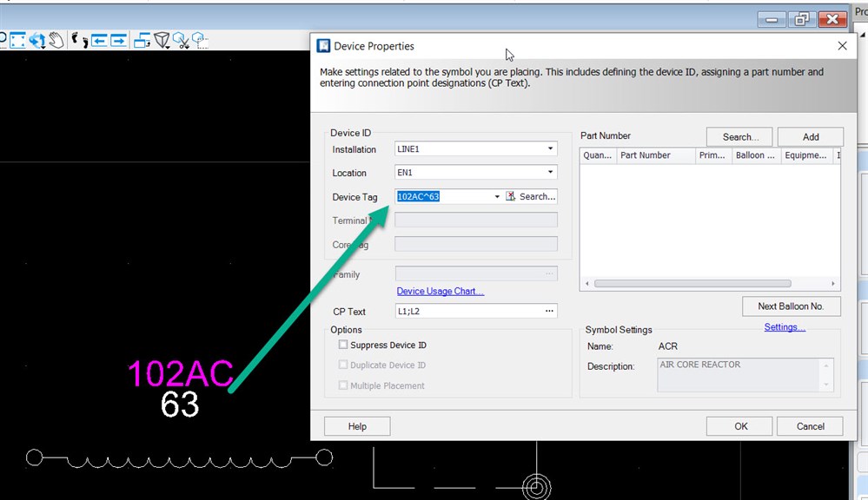The height and width of the screenshot is (500, 868).
Task: Check the Duplicate Device ID option
Action: [x=343, y=365]
